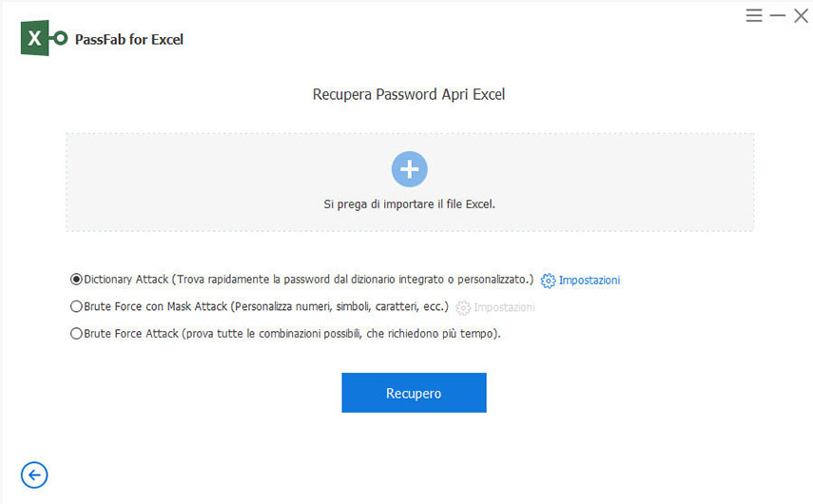The width and height of the screenshot is (813, 504).
Task: Click the blue plus icon to import
Action: tap(409, 169)
